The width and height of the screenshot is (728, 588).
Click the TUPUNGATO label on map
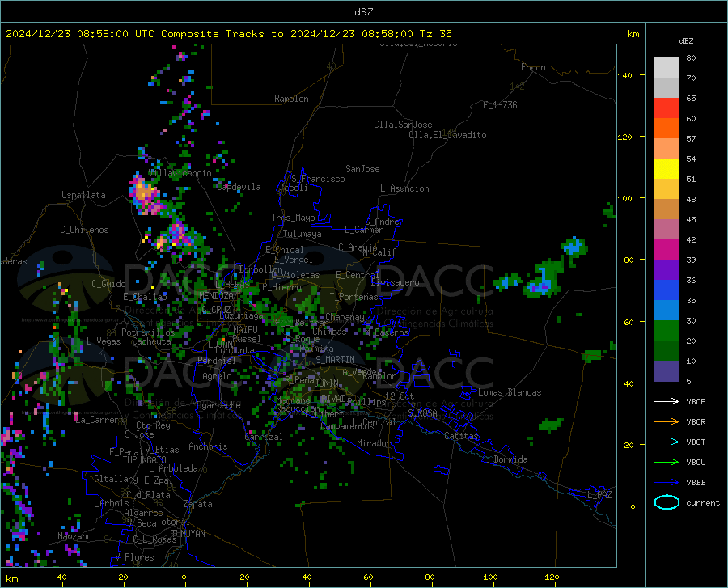(x=144, y=460)
